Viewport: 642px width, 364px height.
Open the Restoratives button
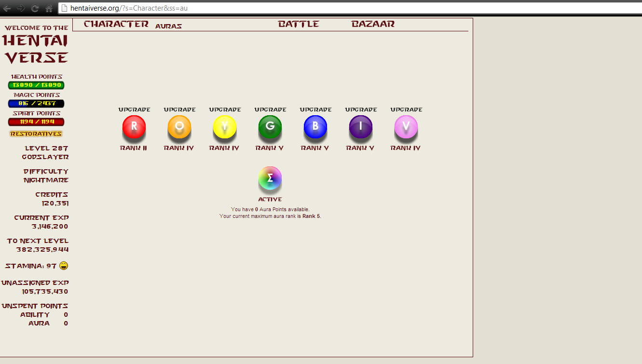coord(36,134)
